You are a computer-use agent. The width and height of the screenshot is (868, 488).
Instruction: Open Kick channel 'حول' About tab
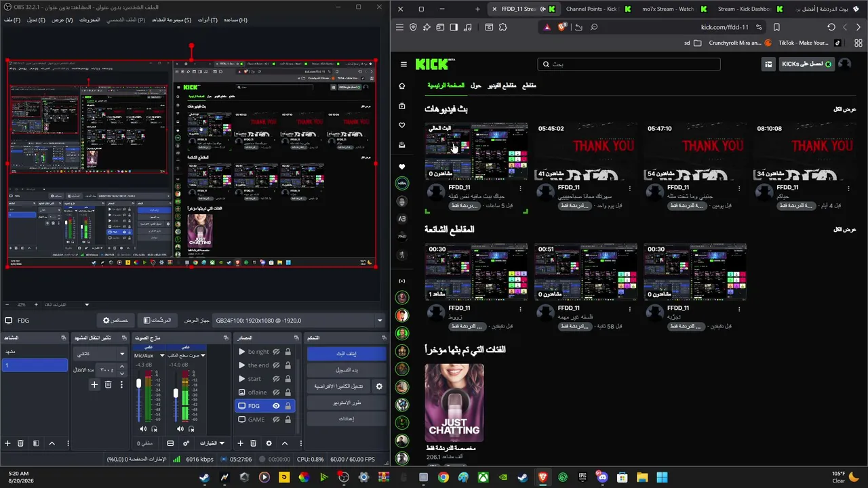(x=475, y=85)
